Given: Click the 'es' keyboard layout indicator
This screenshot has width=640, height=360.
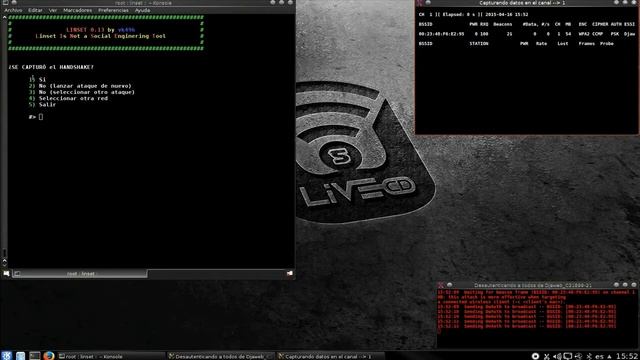Looking at the screenshot, I should (599, 356).
